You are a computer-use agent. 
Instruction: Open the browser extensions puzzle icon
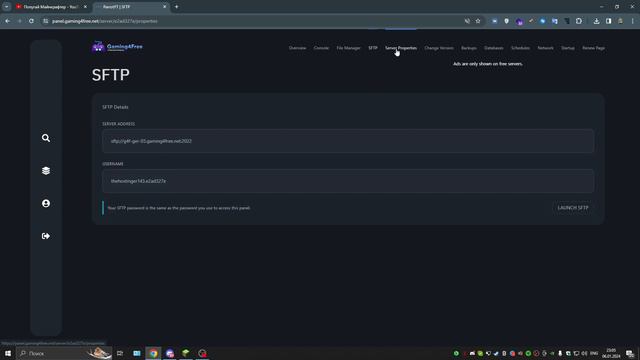coord(579,21)
